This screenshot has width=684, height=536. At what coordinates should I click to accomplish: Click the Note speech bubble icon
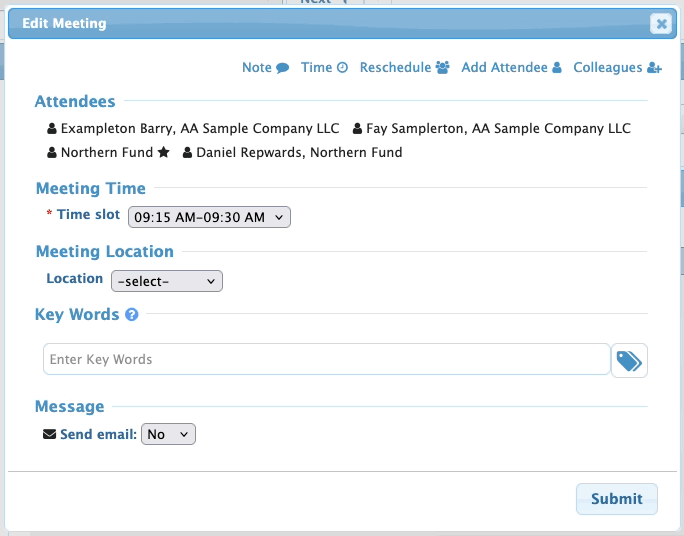(283, 68)
